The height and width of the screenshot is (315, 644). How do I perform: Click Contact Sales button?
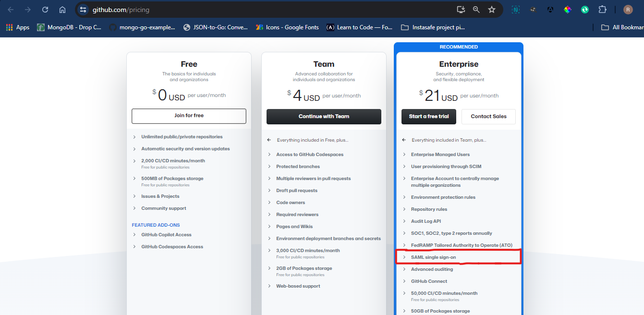[x=488, y=117]
